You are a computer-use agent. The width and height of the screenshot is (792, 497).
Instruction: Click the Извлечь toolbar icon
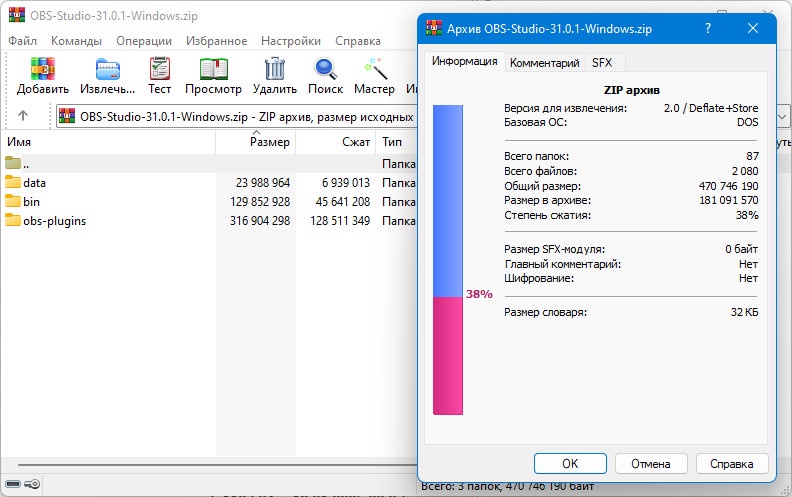(108, 69)
